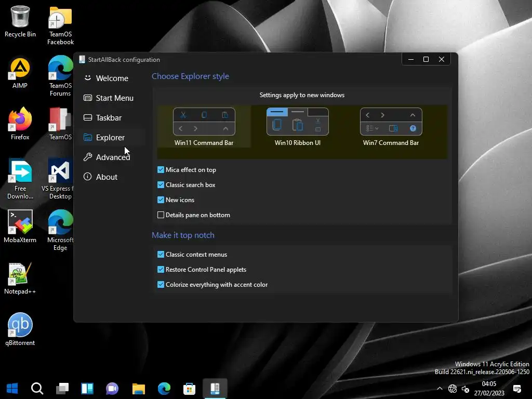
Task: Open the muted volume tray icon
Action: point(465,389)
